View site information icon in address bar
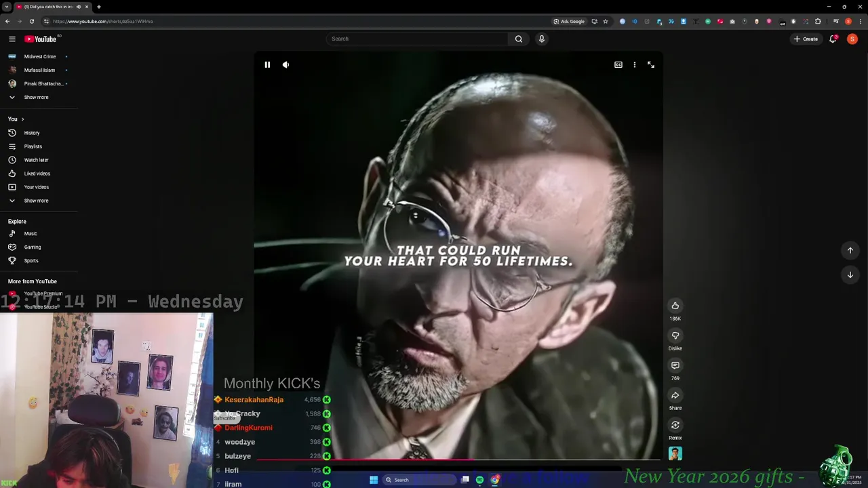This screenshot has height=488, width=868. pos(45,21)
